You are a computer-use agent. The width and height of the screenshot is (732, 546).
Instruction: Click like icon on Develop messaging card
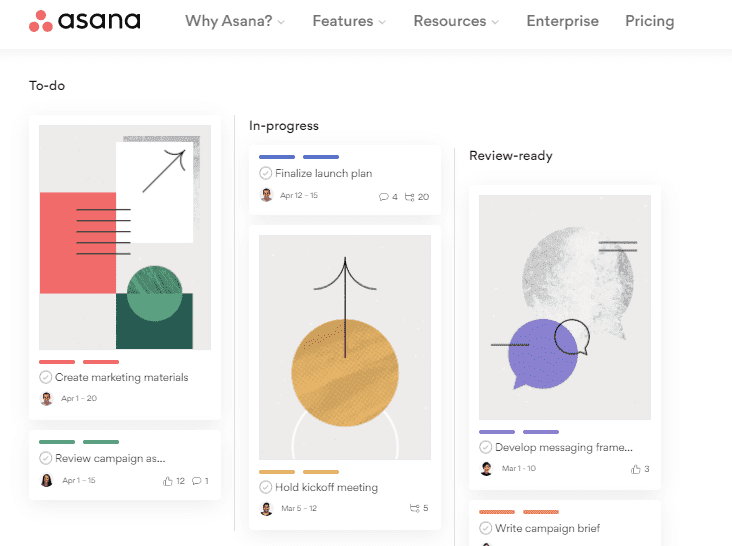click(635, 469)
